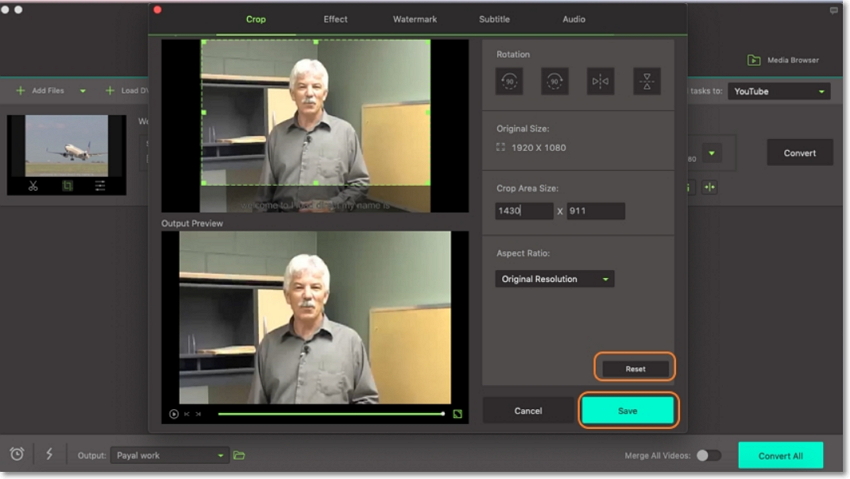Toggle Merge All Videos switch
The image size is (850, 479).
[x=708, y=455]
